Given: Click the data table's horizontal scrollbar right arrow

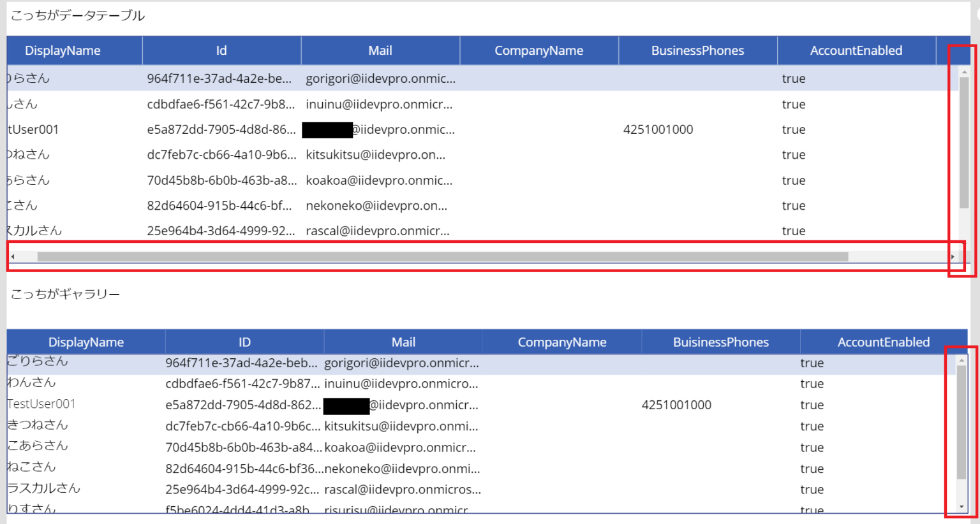Looking at the screenshot, I should click(953, 257).
